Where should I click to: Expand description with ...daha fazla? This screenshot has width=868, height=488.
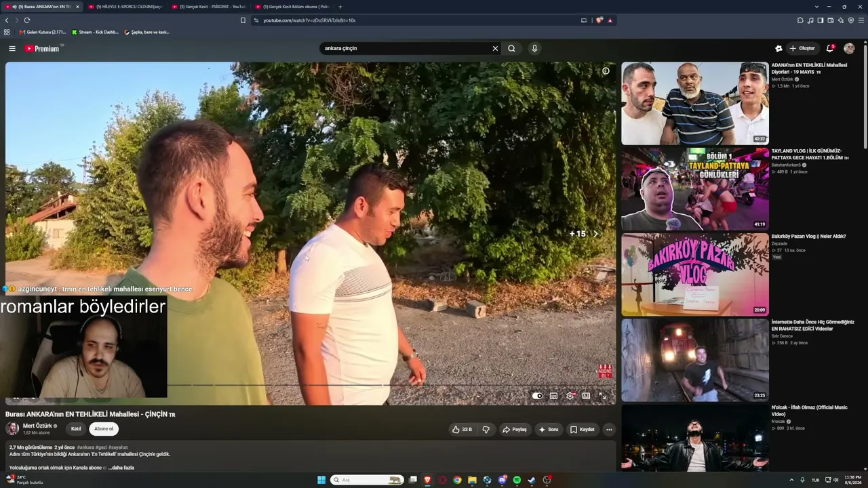tap(121, 468)
